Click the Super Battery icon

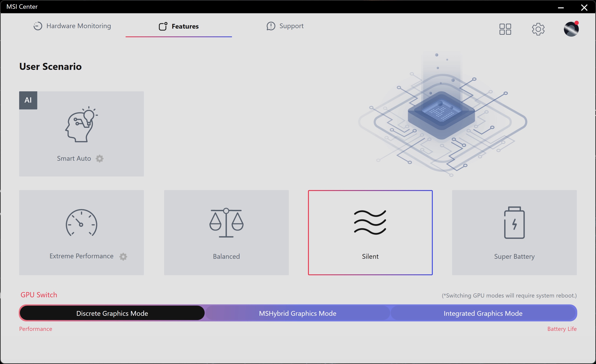(514, 223)
